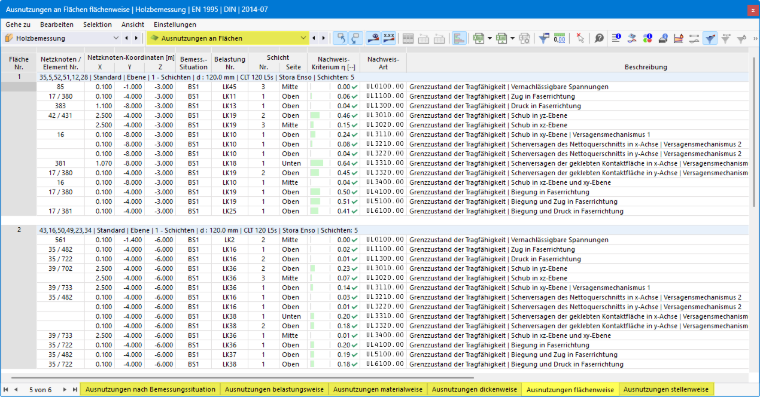Click the first green table export icon
This screenshot has width=760, height=397.
coord(479,38)
